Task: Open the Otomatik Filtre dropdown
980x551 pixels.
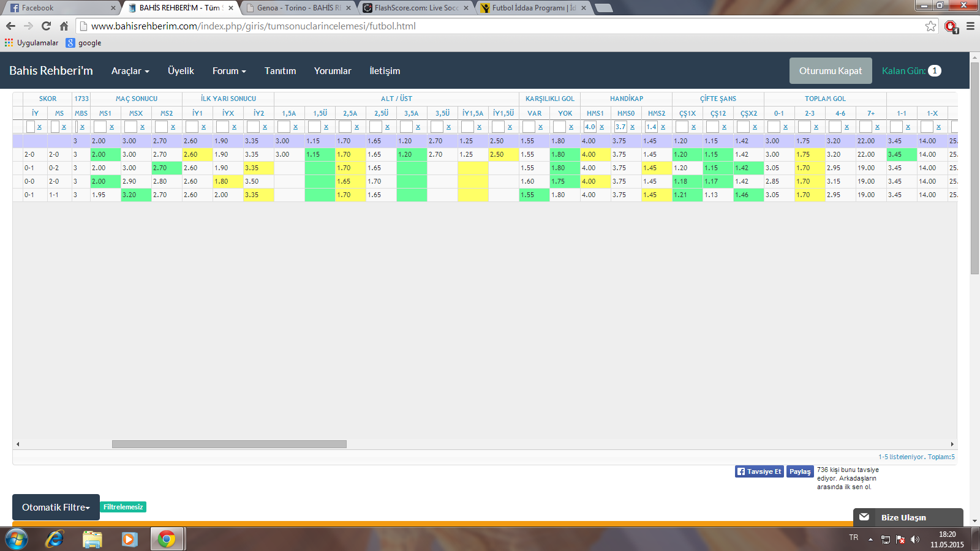Action: point(56,508)
